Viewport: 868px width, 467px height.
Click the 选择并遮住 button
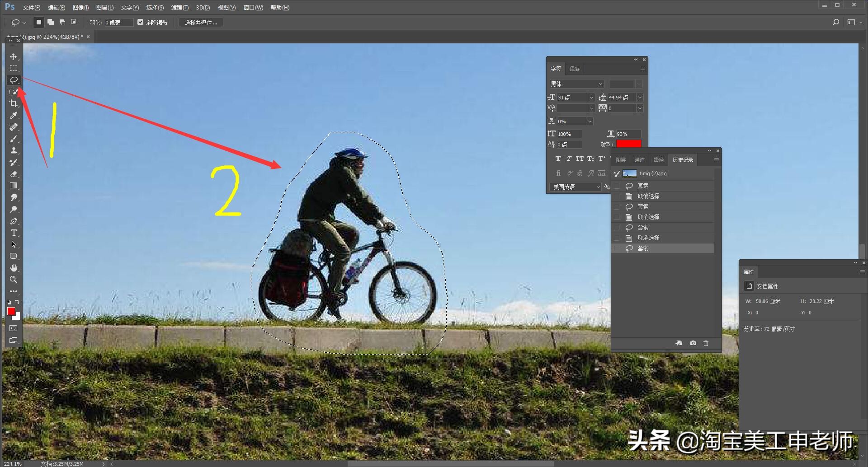click(201, 23)
